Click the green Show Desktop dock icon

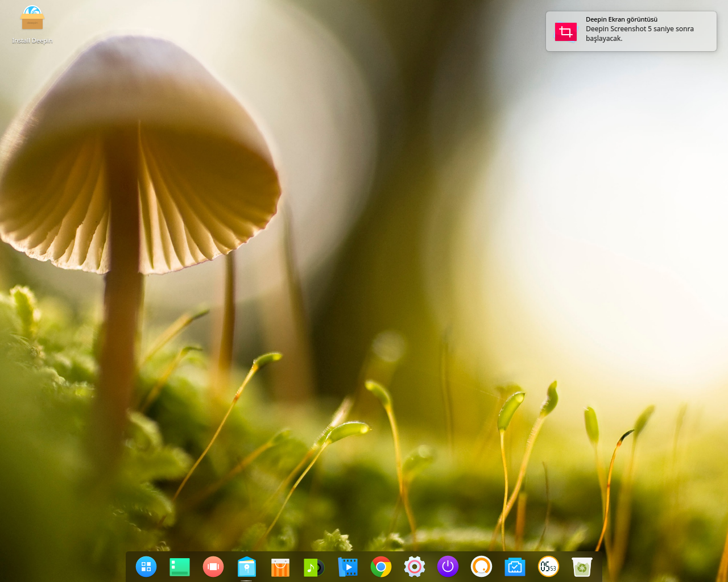180,567
